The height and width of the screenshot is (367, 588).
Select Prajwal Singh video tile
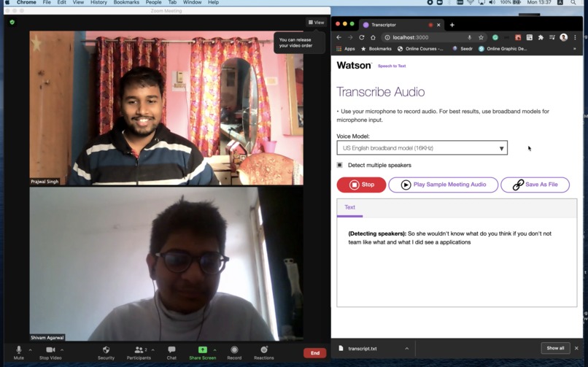(166, 108)
